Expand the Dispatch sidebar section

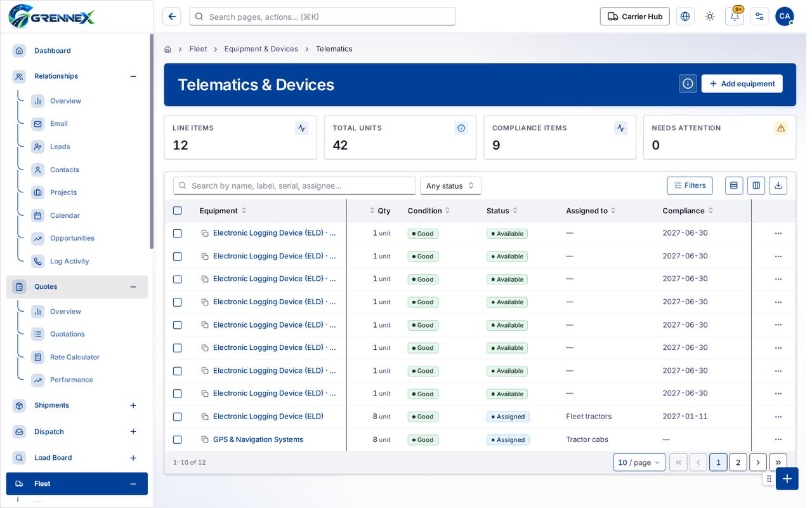coord(133,432)
